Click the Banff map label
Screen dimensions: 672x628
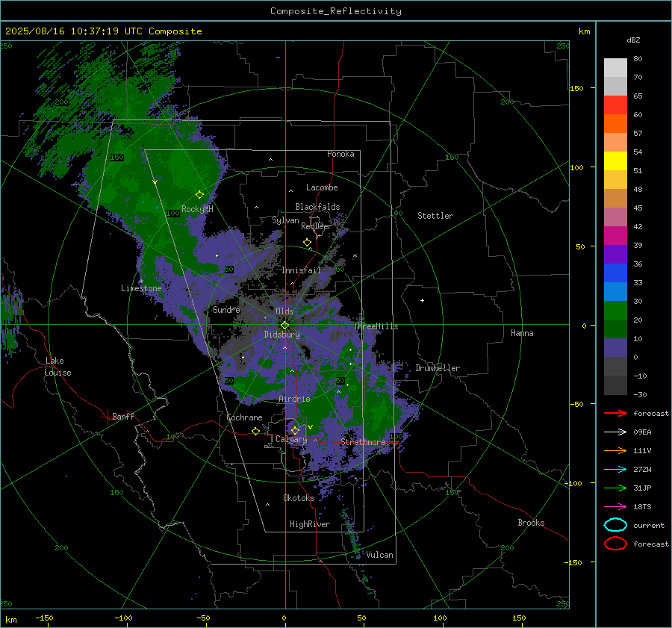[123, 416]
